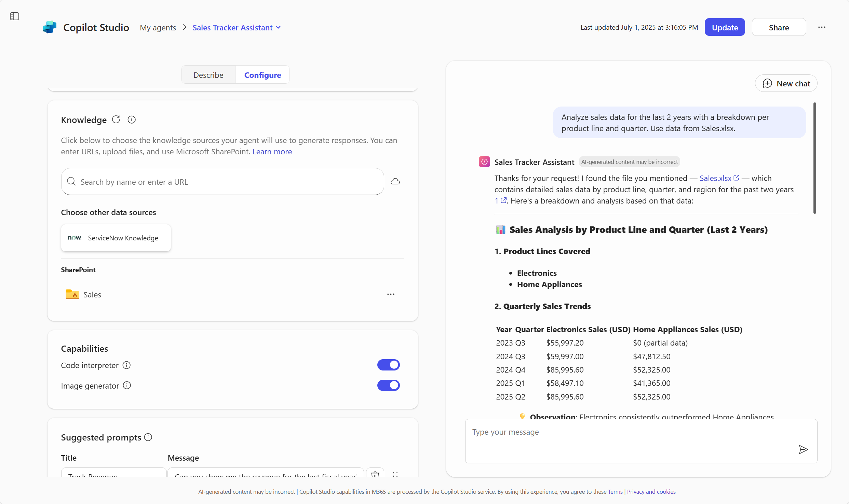
Task: Click the knowledge search URL field
Action: (222, 182)
